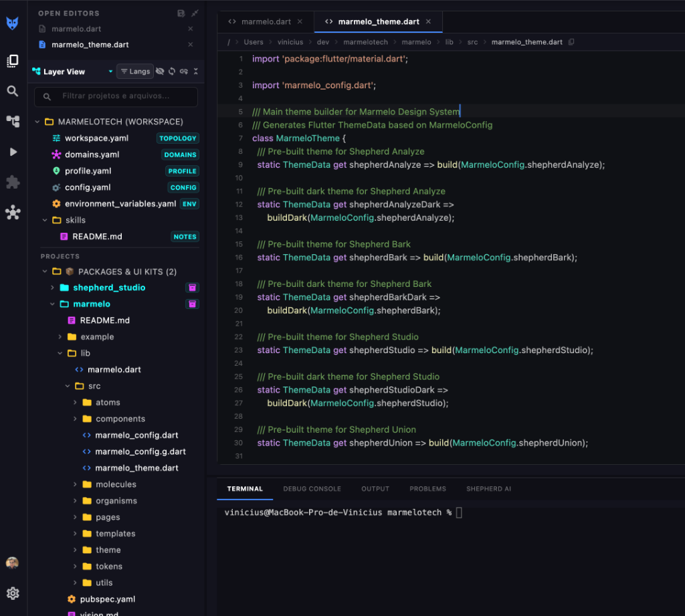The width and height of the screenshot is (685, 616).
Task: Collapse the skills folder
Action: click(45, 220)
